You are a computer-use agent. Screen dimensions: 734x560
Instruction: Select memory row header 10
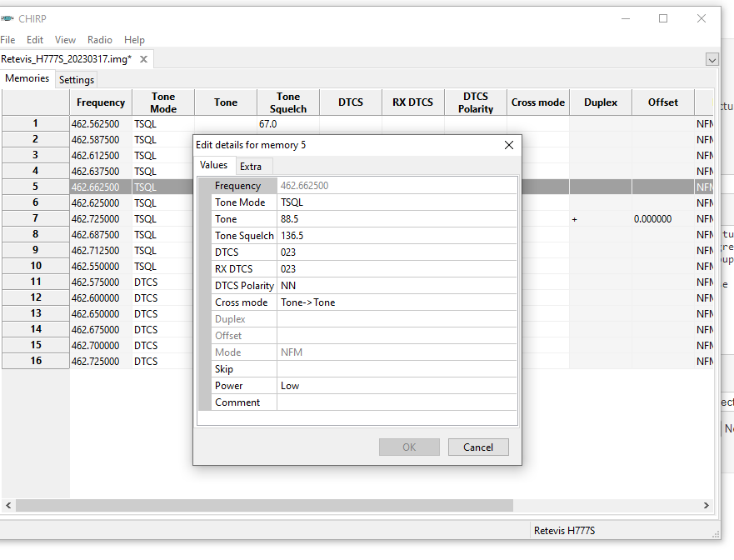pyautogui.click(x=36, y=266)
